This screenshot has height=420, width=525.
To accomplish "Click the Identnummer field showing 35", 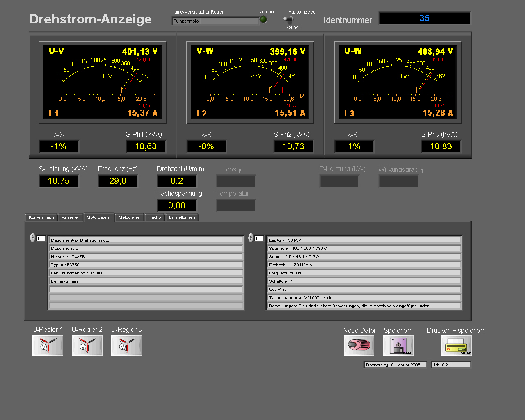I will click(425, 18).
